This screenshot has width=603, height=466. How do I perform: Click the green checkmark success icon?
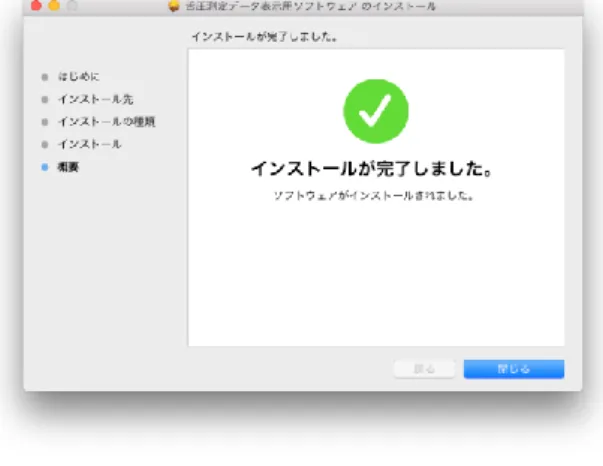coord(376,112)
